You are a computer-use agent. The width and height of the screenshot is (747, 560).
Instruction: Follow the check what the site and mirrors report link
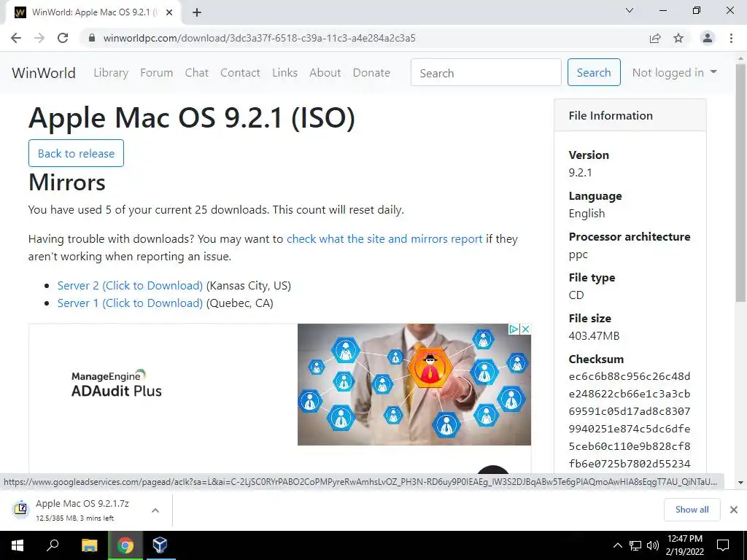tap(384, 239)
